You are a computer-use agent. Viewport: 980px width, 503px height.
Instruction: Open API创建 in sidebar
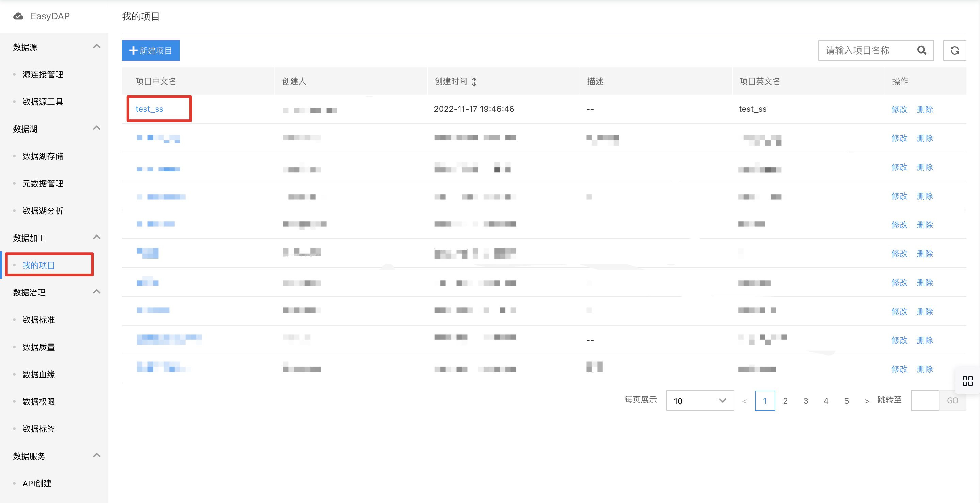(37, 484)
